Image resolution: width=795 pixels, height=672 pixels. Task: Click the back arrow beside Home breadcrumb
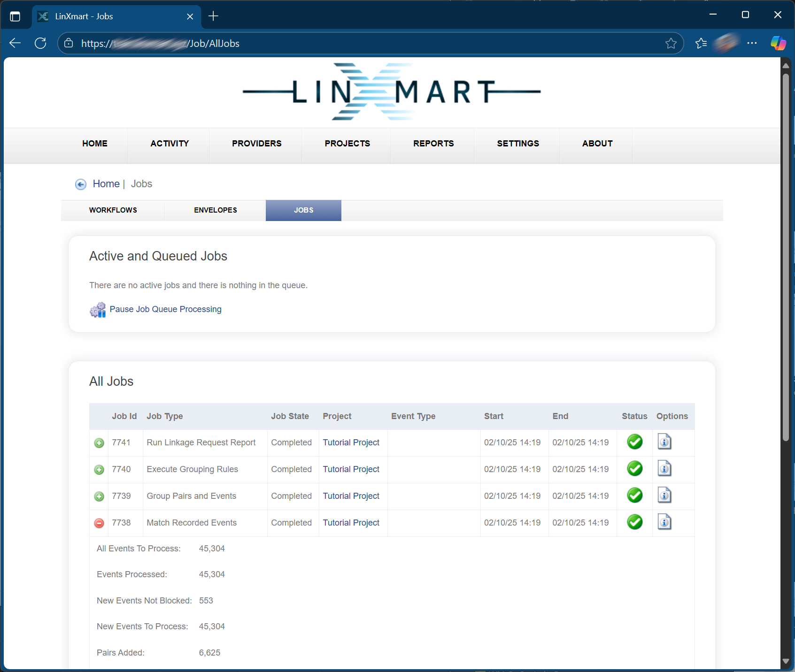(81, 184)
